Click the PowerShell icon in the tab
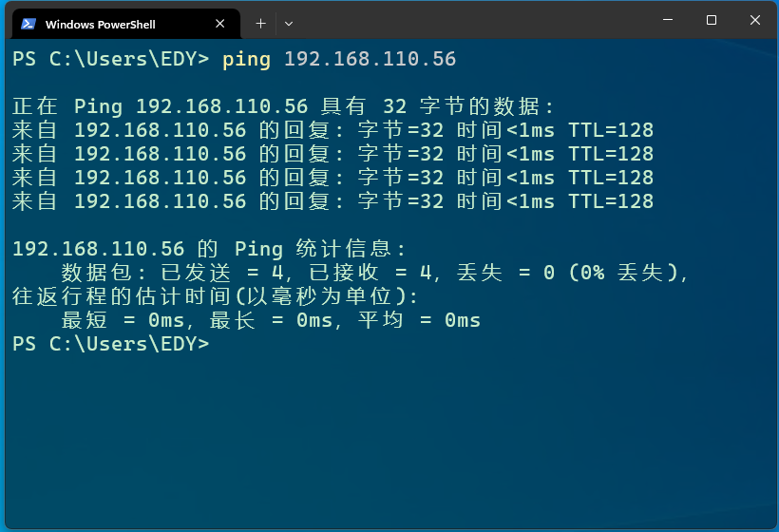 (x=28, y=24)
